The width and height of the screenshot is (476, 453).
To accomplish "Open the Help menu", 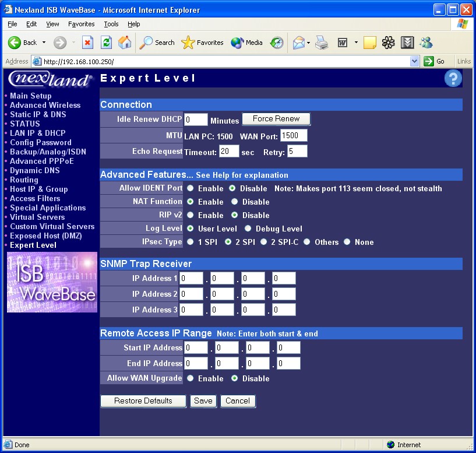I will click(x=133, y=24).
